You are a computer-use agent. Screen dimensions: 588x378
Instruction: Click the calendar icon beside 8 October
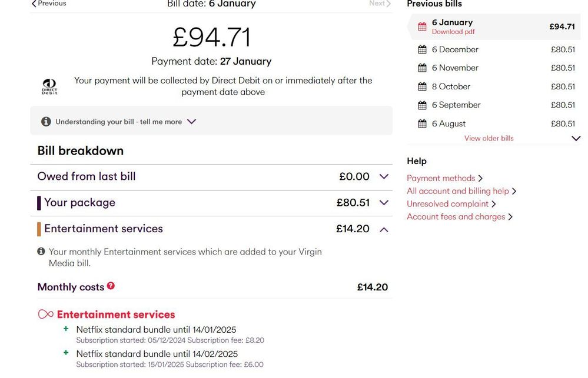422,86
